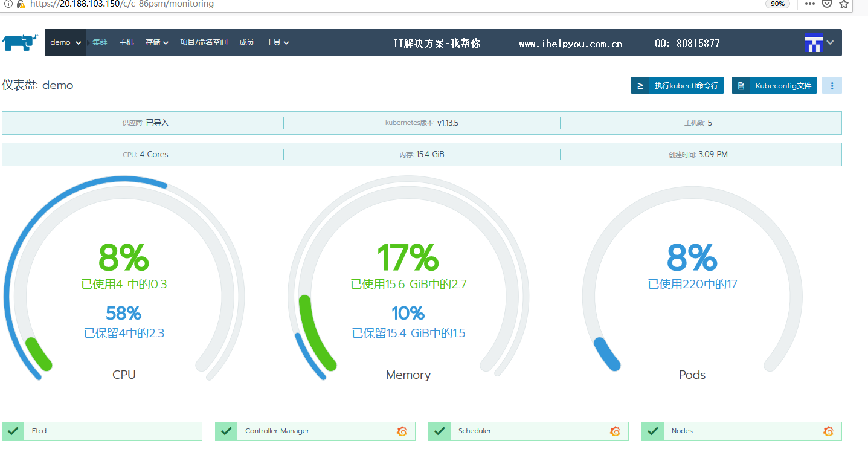Click the 内存 15.4 GiB entry
This screenshot has width=868, height=455.
click(x=422, y=154)
